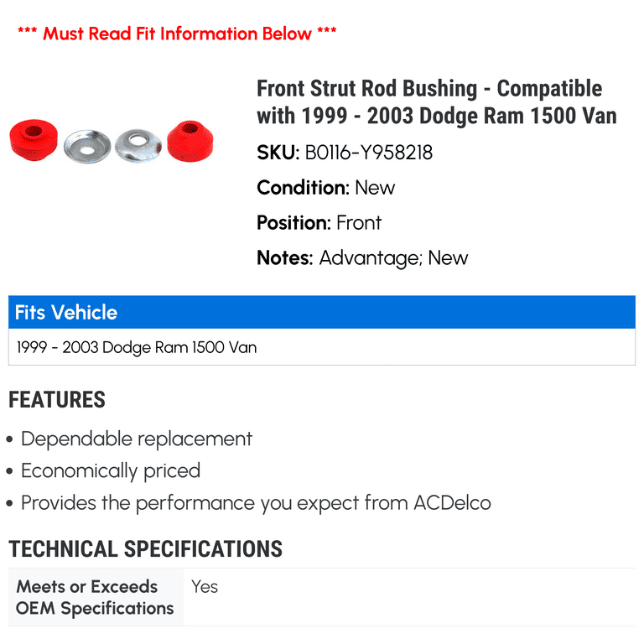Click the left red bushing image
644x644 pixels.
(34, 140)
